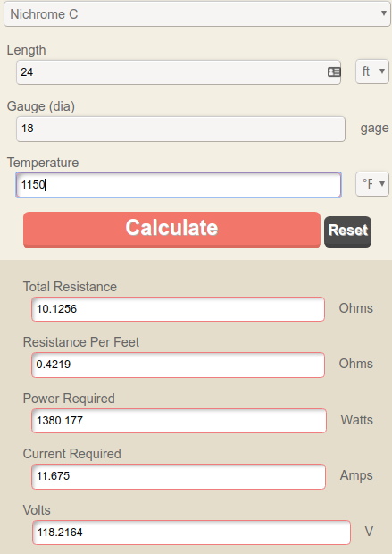
Task: Click the arrow on the °F unit selector
Action: click(x=382, y=183)
